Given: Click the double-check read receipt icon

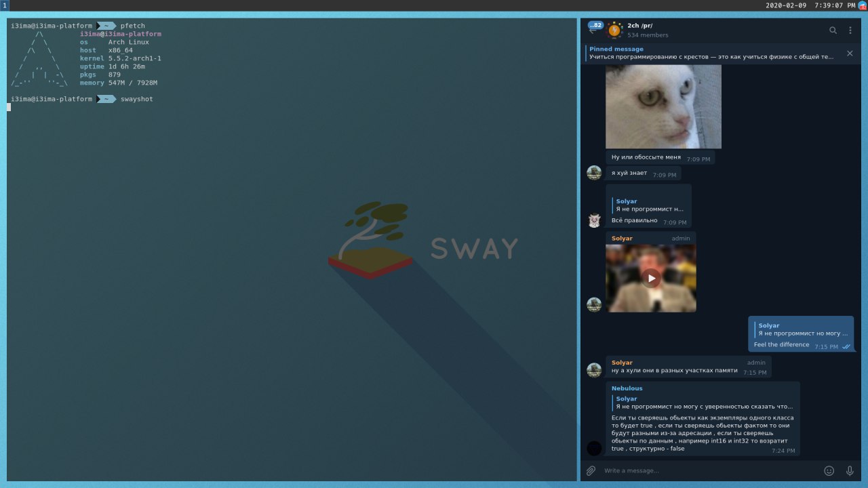Looking at the screenshot, I should [846, 346].
